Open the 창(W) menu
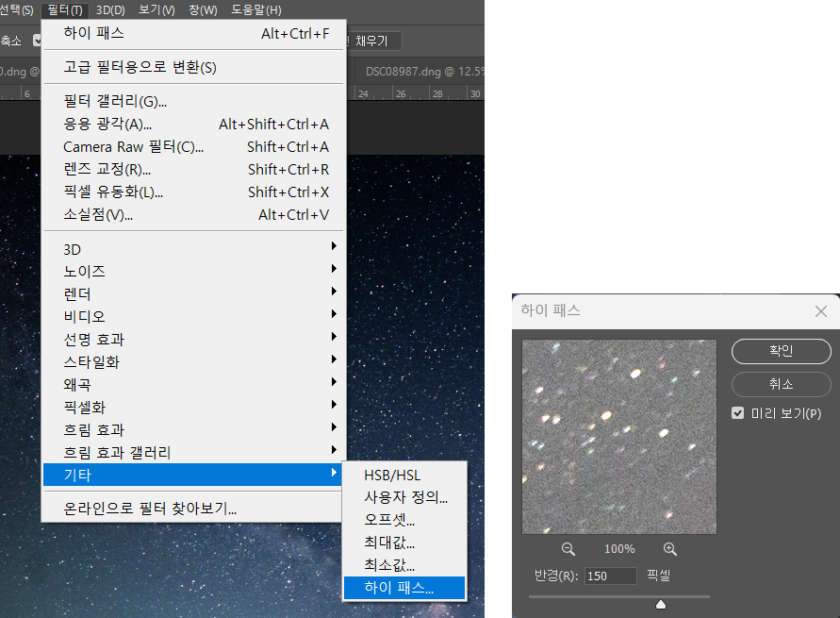This screenshot has height=618, width=840. (203, 9)
